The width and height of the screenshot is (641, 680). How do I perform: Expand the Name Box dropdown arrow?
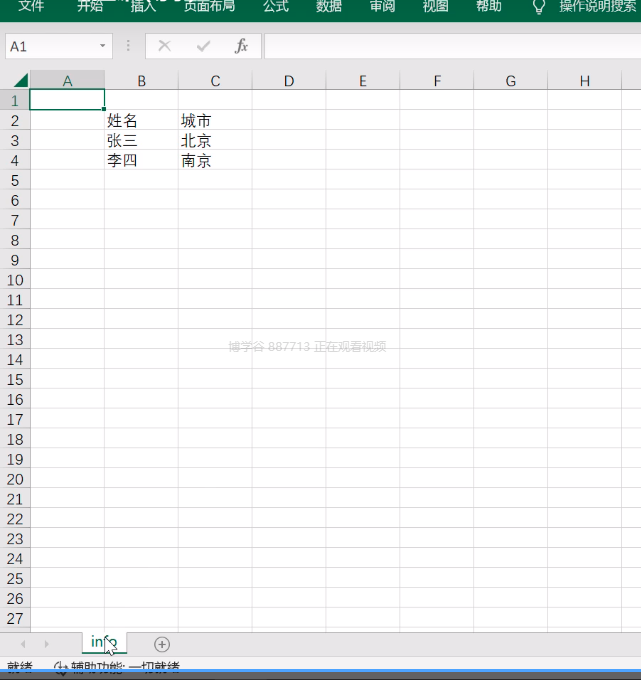(x=102, y=46)
